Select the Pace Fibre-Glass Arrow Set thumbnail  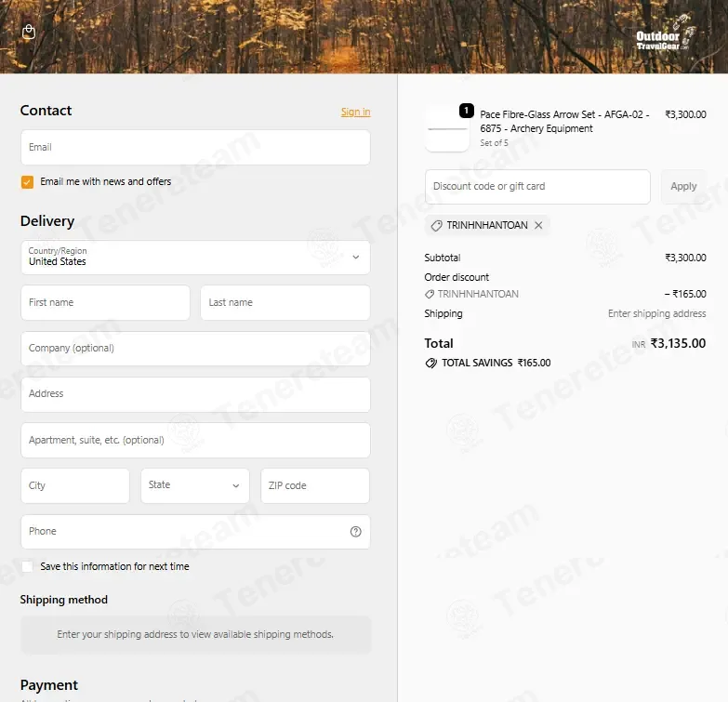[x=447, y=129]
